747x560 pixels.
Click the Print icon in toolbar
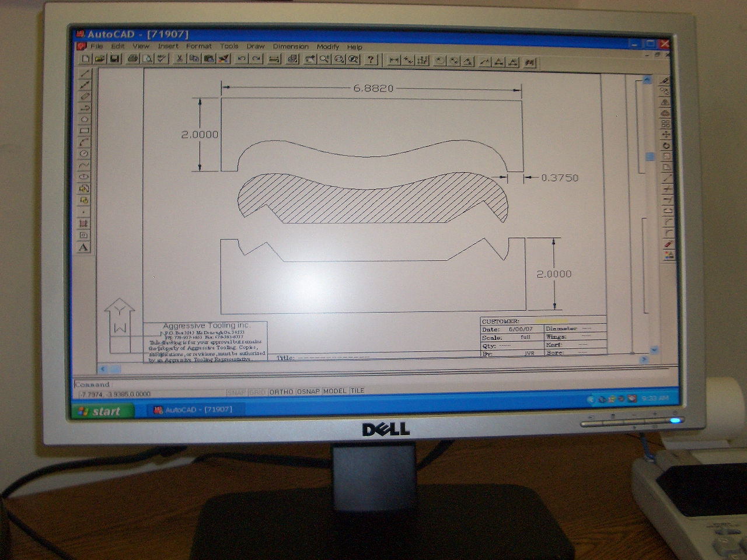[133, 58]
